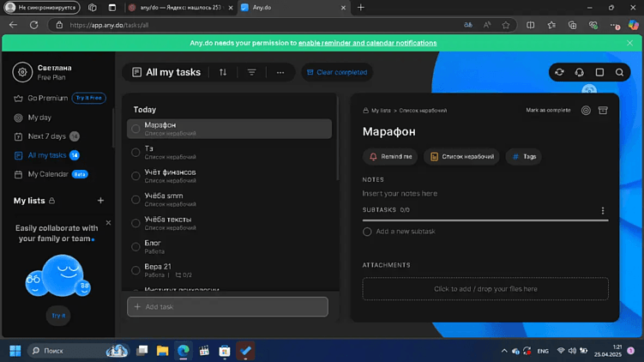Image resolution: width=644 pixels, height=362 pixels.
Task: Click the Try it Free badge
Action: pyautogui.click(x=88, y=98)
